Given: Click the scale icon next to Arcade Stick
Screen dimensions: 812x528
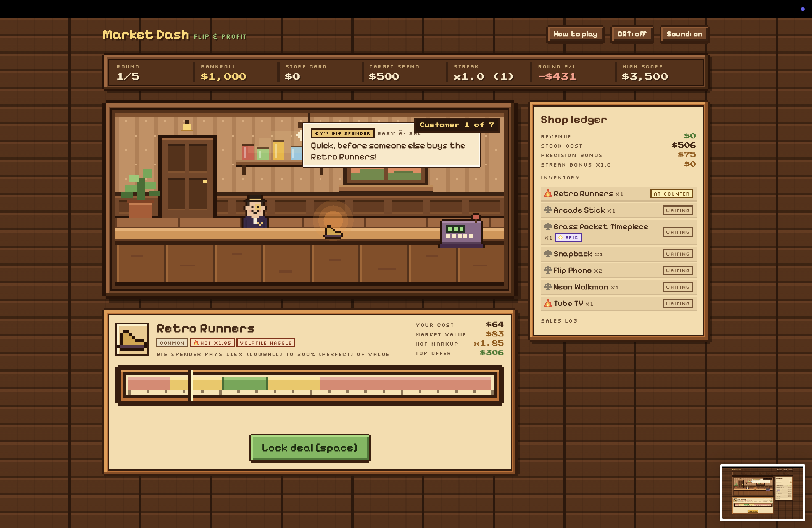Looking at the screenshot, I should (x=548, y=210).
